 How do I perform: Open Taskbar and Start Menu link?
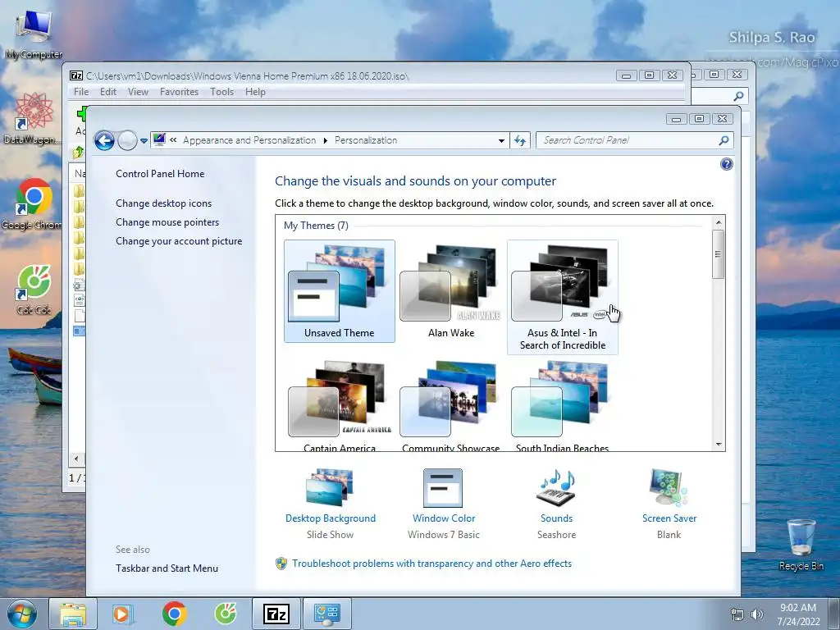coord(167,568)
